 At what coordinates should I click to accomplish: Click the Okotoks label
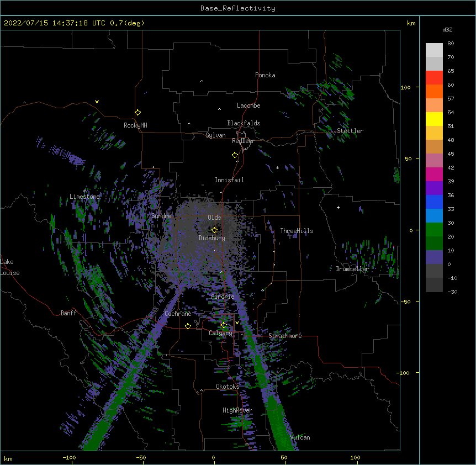[228, 387]
